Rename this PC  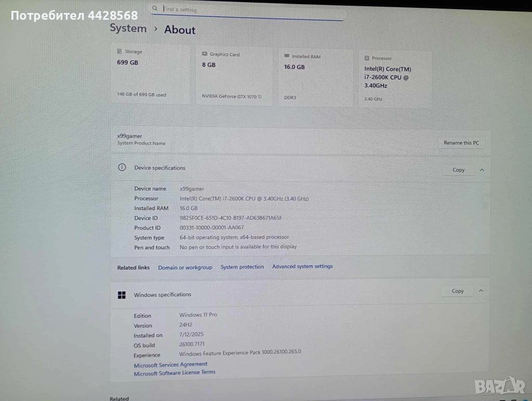click(x=461, y=143)
